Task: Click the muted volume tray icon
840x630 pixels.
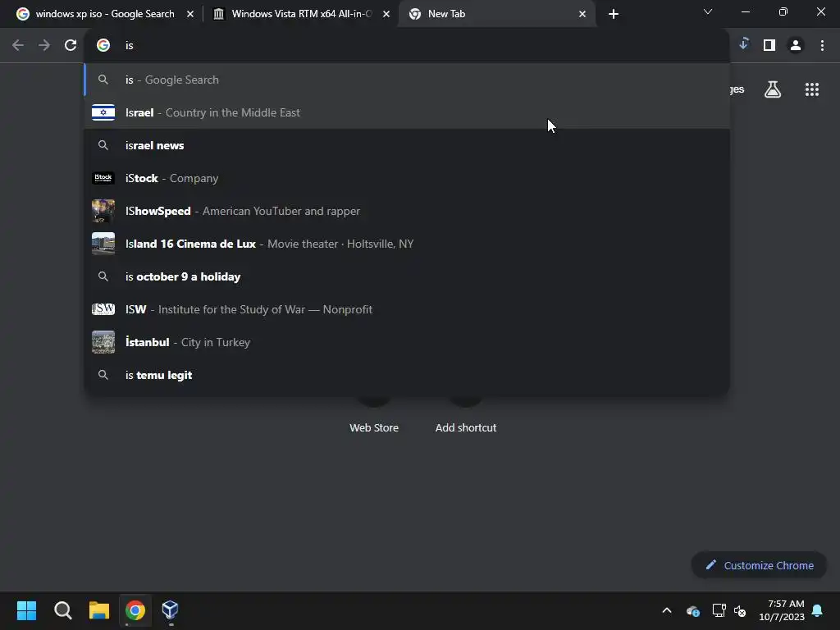Action: pyautogui.click(x=741, y=610)
